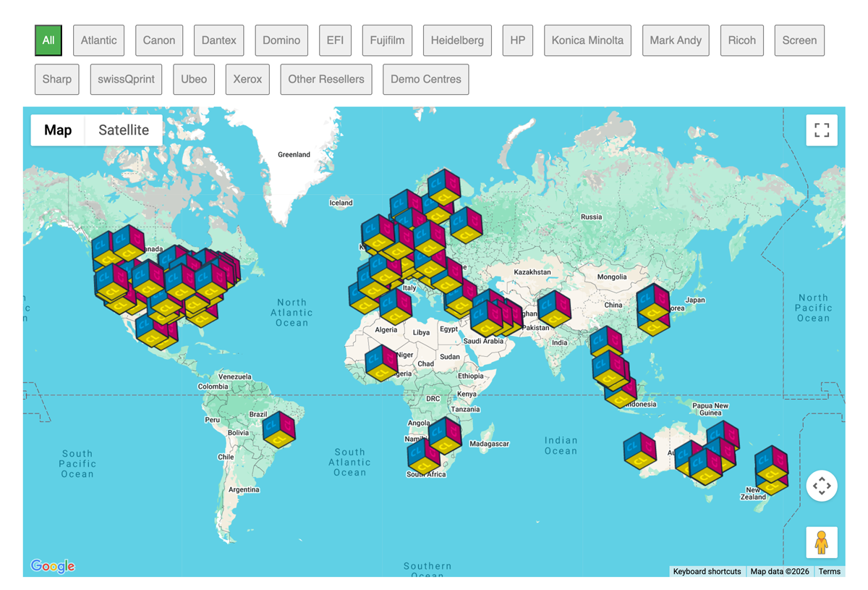The image size is (868, 590).
Task: Filter locations by Heidelberg
Action: point(457,41)
